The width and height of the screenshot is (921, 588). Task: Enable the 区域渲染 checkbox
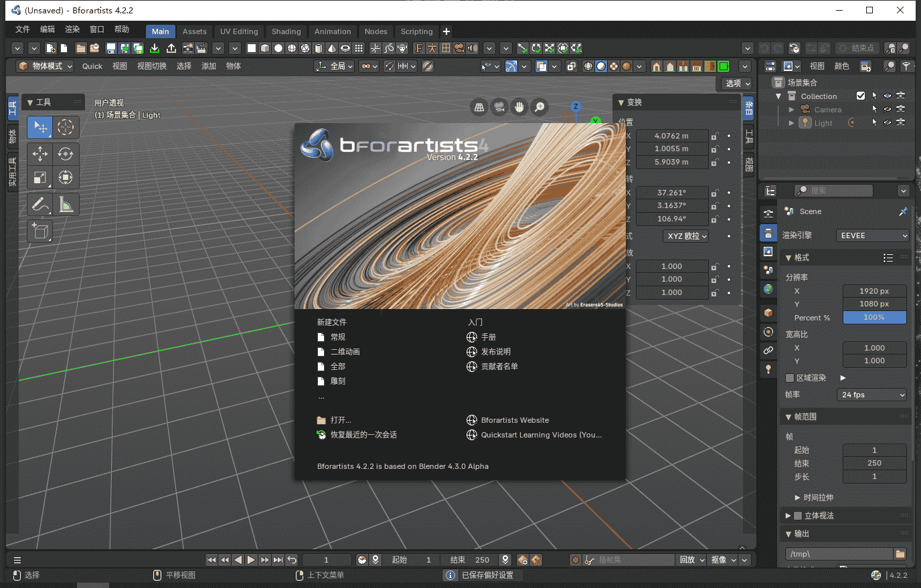click(x=790, y=378)
